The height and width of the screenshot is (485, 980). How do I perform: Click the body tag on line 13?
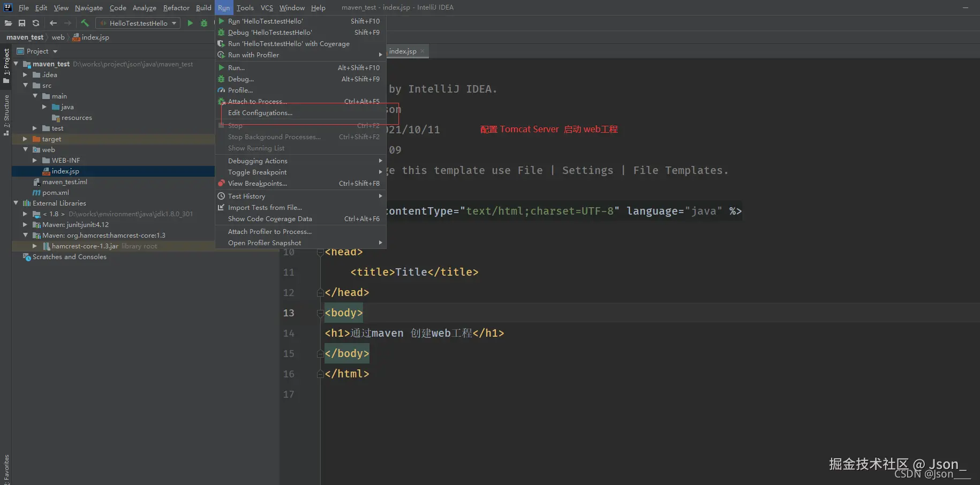pos(344,313)
